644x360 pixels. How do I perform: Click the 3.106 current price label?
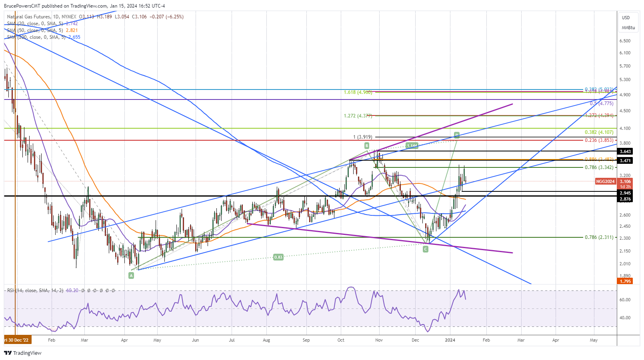click(625, 181)
